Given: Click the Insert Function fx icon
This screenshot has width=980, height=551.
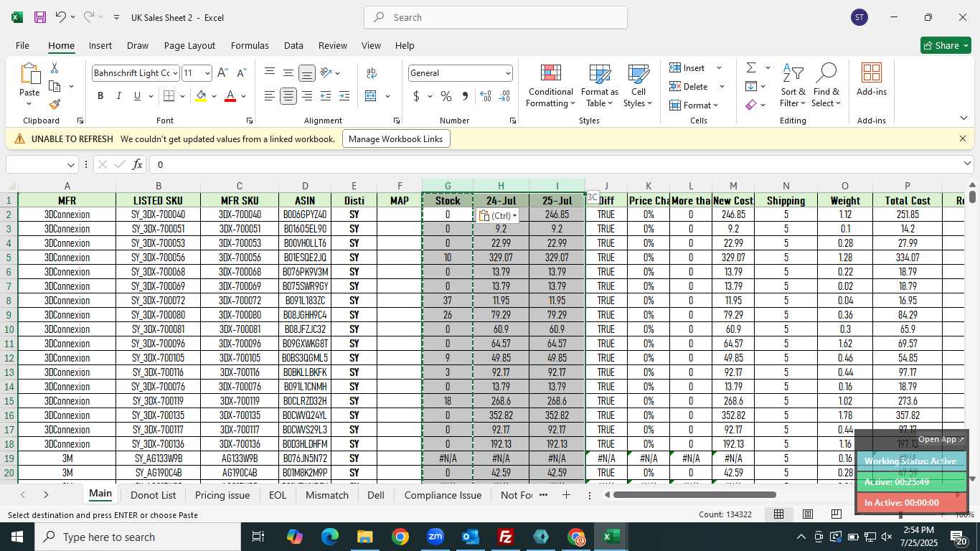Looking at the screenshot, I should pyautogui.click(x=137, y=164).
